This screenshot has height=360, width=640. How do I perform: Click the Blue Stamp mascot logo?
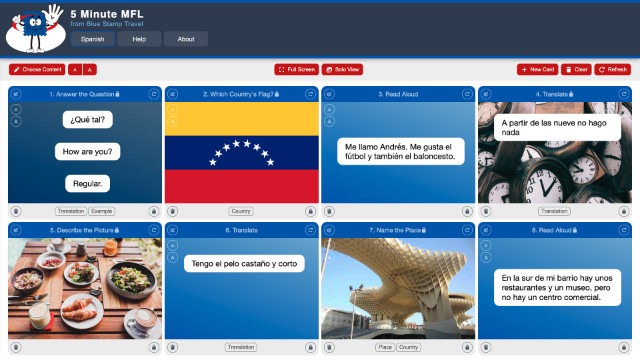pyautogui.click(x=36, y=29)
